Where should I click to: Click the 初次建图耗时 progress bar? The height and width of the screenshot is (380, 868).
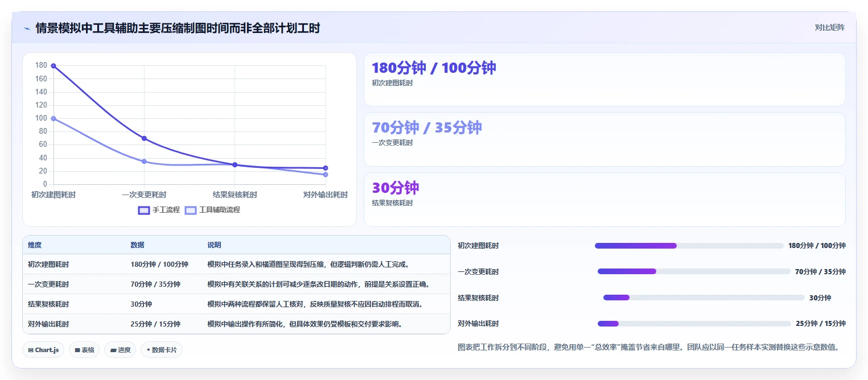coord(689,246)
